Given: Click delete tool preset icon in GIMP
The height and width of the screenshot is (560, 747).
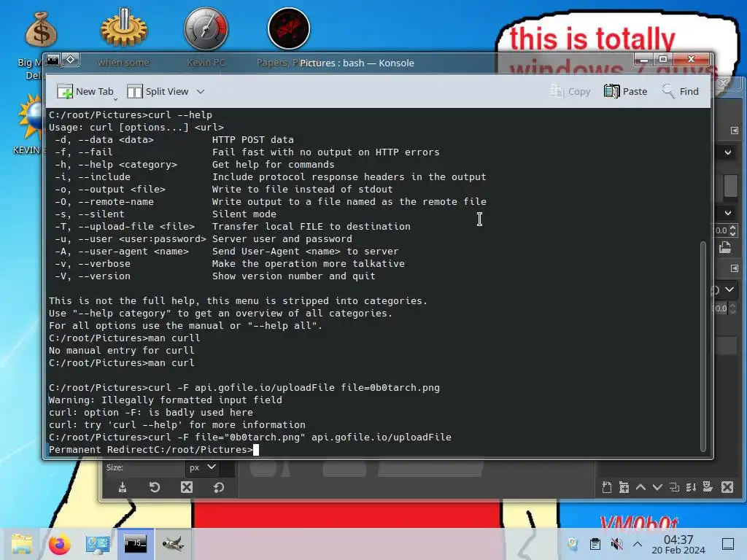Looking at the screenshot, I should point(187,487).
